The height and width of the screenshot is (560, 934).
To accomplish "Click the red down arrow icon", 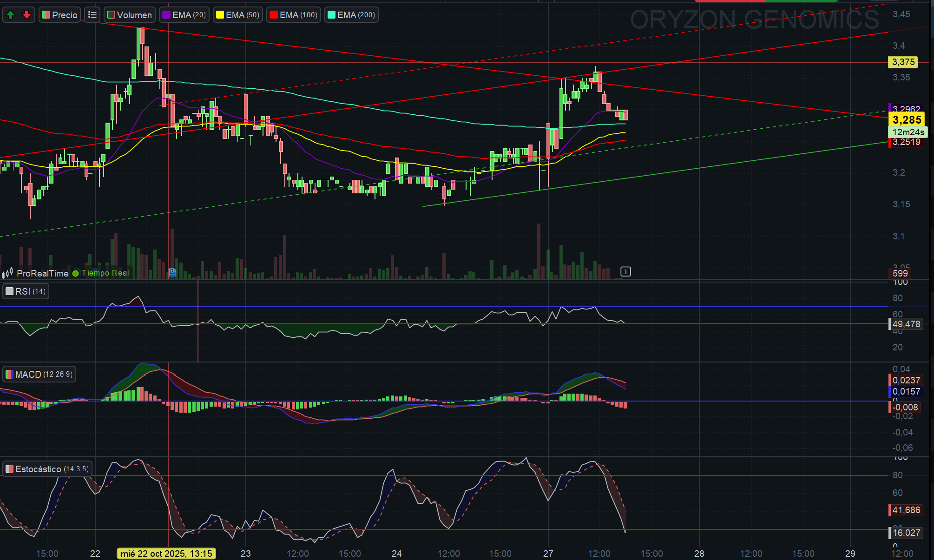I will coord(26,15).
